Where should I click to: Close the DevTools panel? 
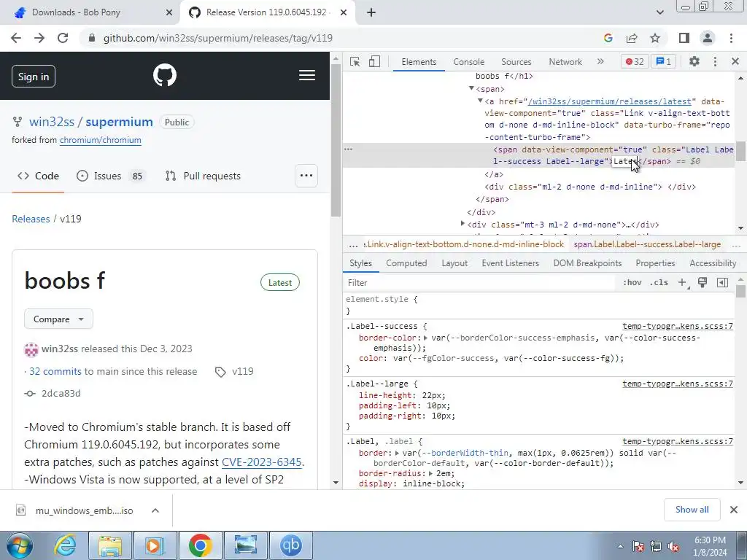pyautogui.click(x=735, y=61)
